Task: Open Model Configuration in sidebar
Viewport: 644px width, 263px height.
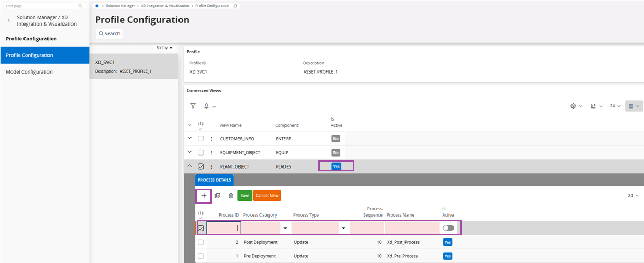Action: coord(29,72)
